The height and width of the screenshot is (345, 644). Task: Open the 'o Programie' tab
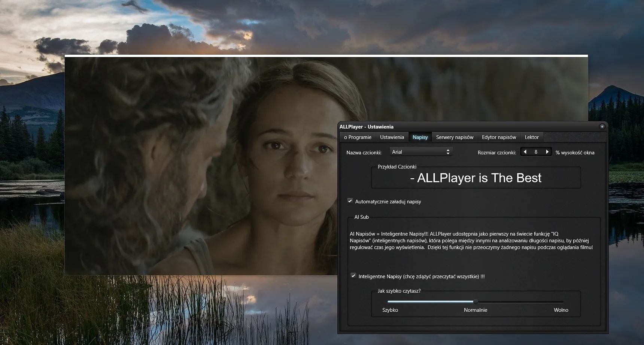(x=357, y=137)
